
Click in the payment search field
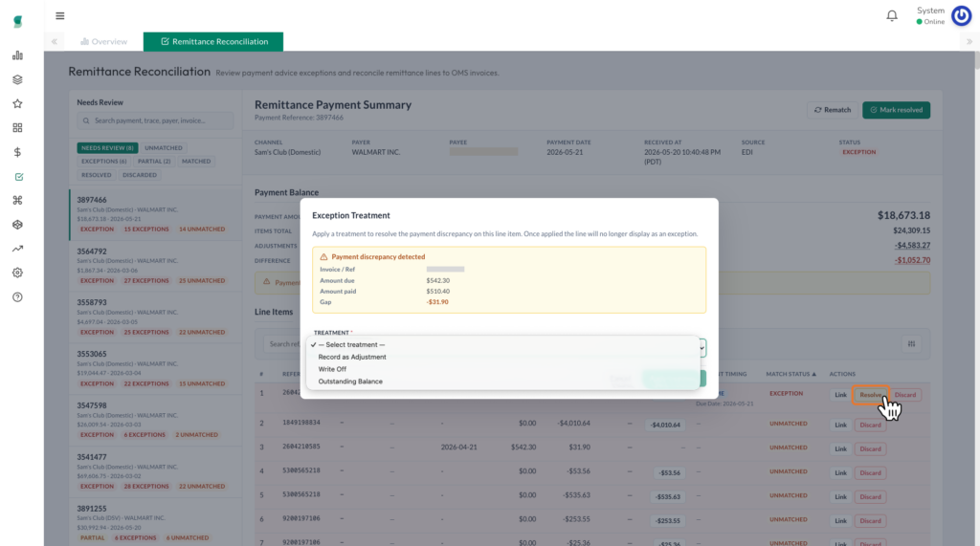155,120
